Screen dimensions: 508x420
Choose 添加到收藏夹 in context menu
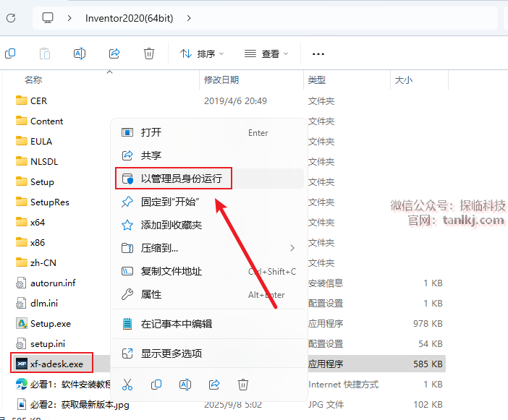coord(209,225)
